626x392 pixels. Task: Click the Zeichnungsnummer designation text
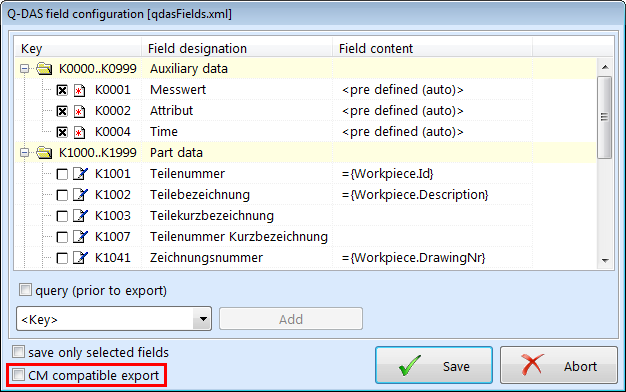click(206, 258)
